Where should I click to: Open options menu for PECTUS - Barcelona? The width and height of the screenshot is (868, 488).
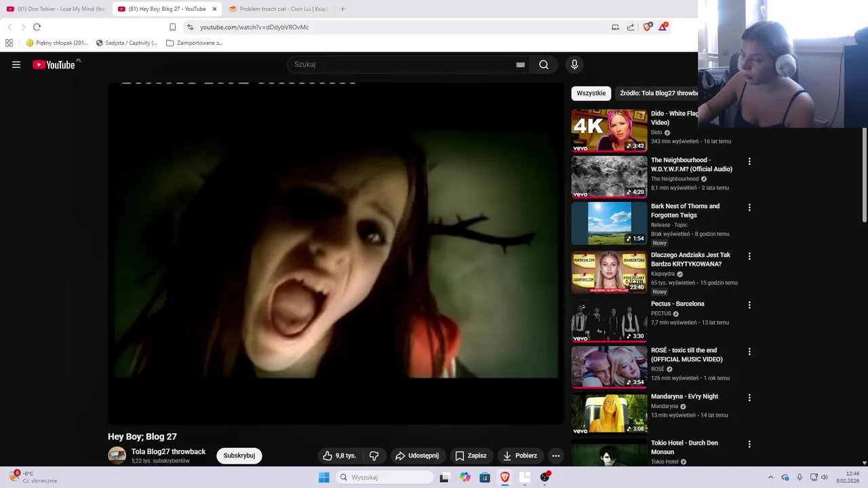(749, 305)
